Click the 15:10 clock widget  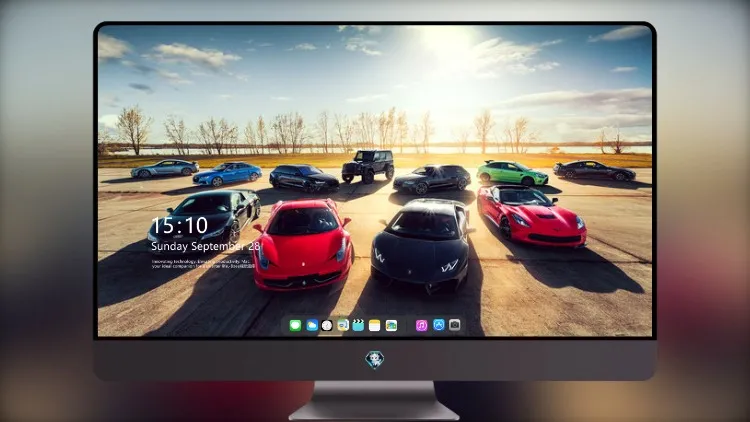click(x=179, y=226)
